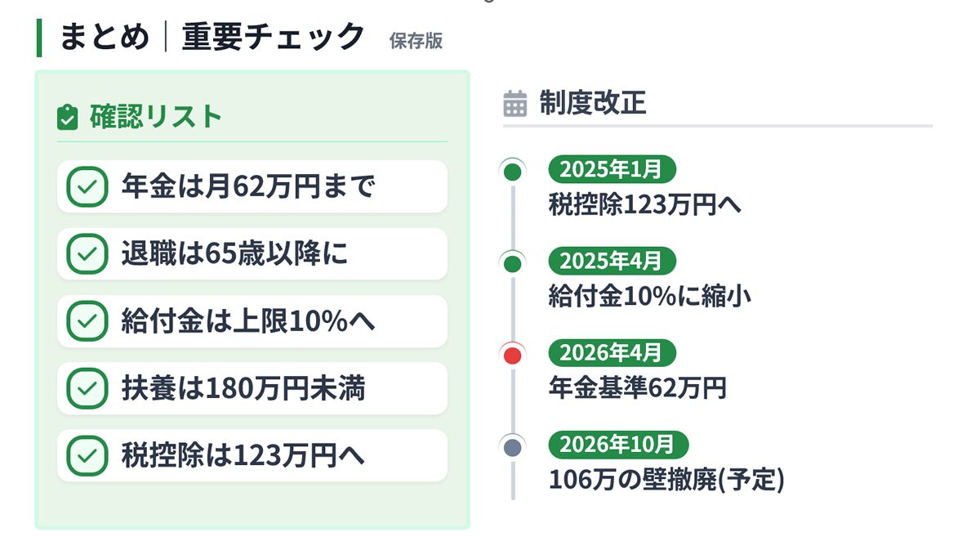The width and height of the screenshot is (980, 537).
Task: Select the green 2025年4月 timeline dot
Action: (x=513, y=263)
